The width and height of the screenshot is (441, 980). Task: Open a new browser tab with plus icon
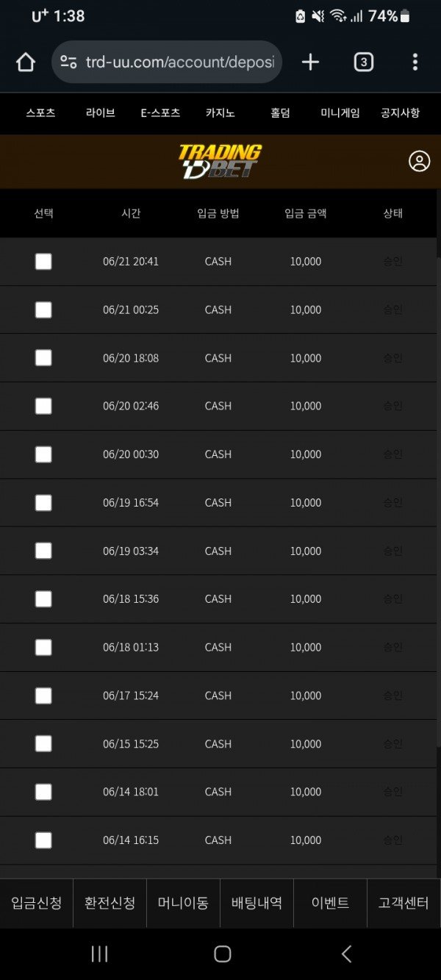click(311, 62)
